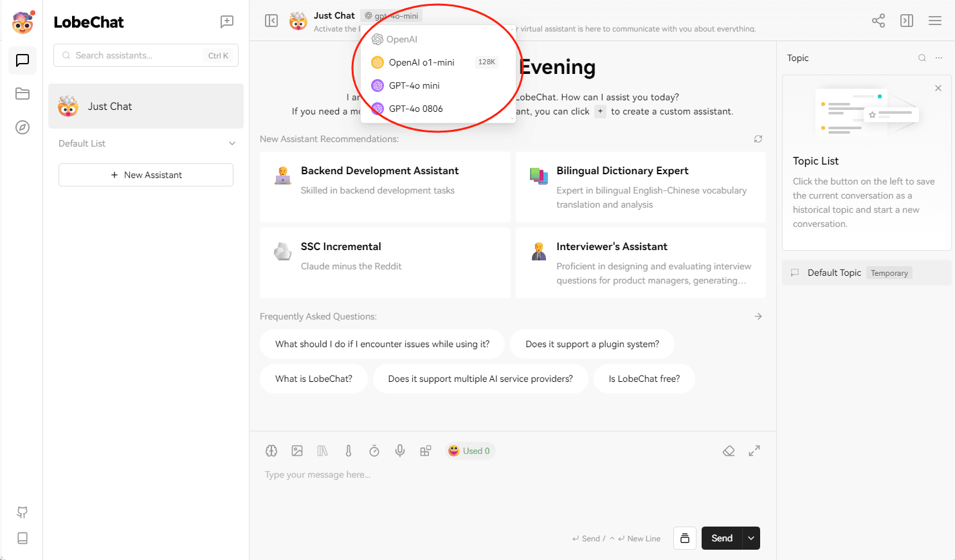This screenshot has height=560, width=955.
Task: Click the image upload icon
Action: 297,451
